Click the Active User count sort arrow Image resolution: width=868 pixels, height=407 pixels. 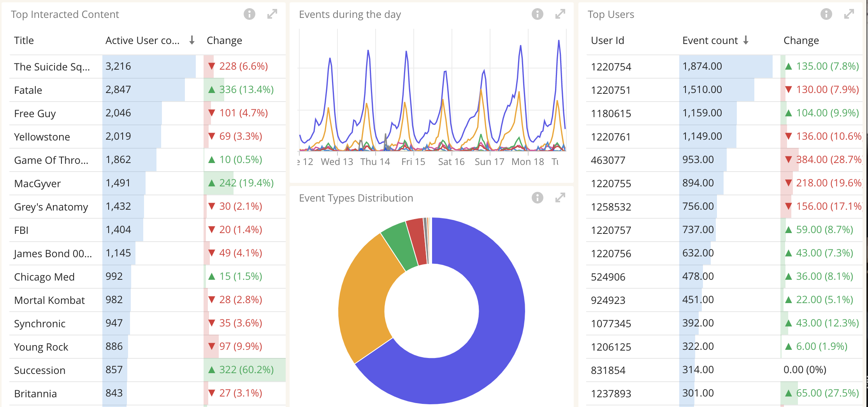[192, 40]
